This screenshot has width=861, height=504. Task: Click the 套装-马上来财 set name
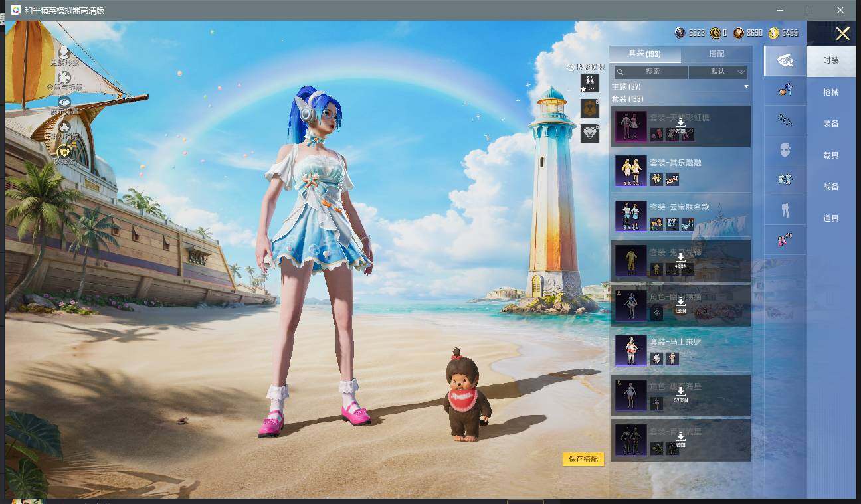[x=676, y=342]
